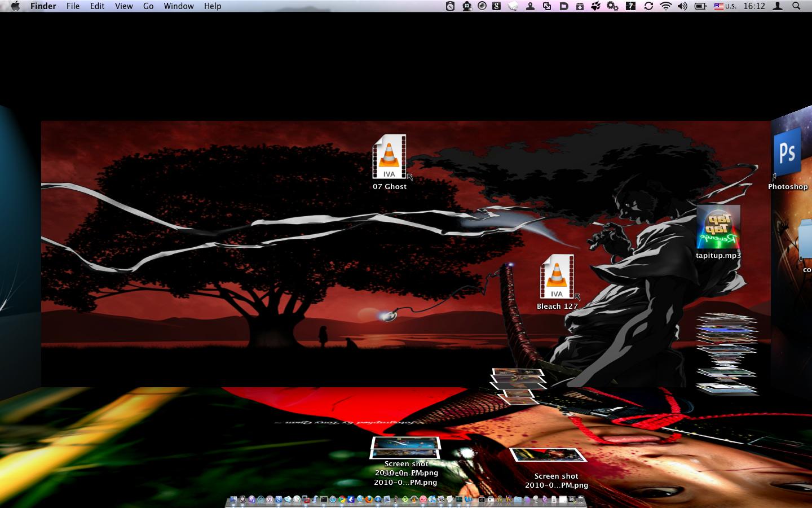Open Finder from the Dock
This screenshot has width=812, height=508.
(233, 500)
